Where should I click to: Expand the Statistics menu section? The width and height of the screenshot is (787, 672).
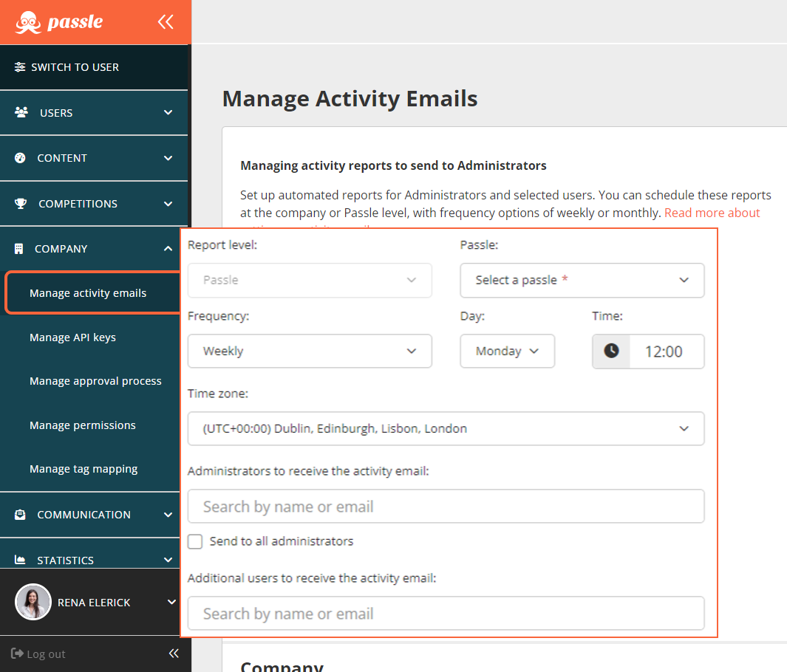click(x=168, y=560)
